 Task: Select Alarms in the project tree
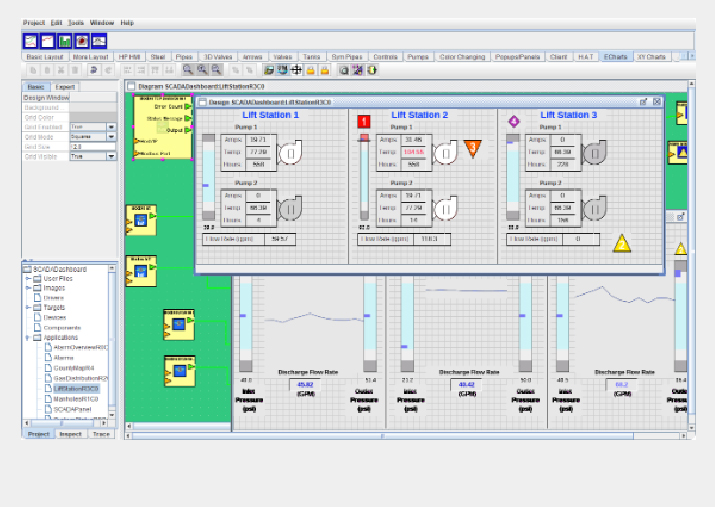[x=63, y=358]
